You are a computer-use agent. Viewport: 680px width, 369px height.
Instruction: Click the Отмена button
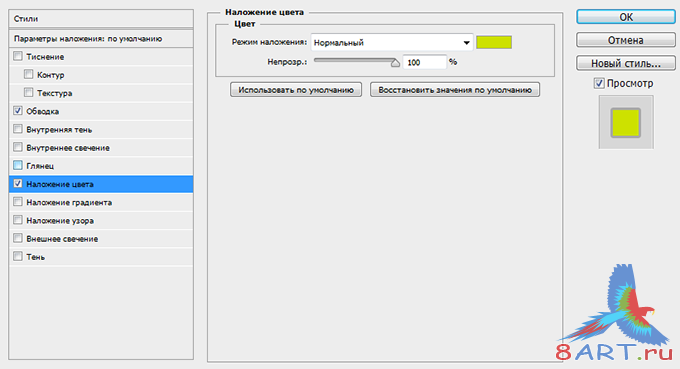point(626,40)
